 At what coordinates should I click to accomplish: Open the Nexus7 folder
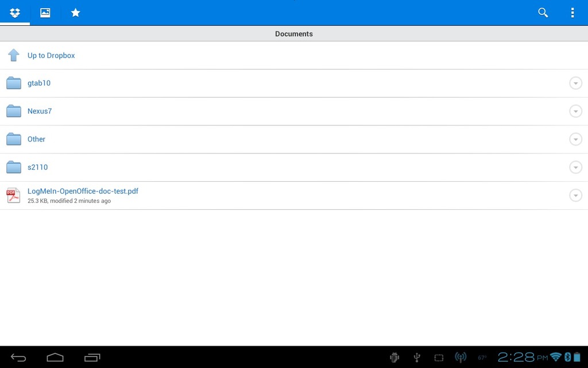40,111
